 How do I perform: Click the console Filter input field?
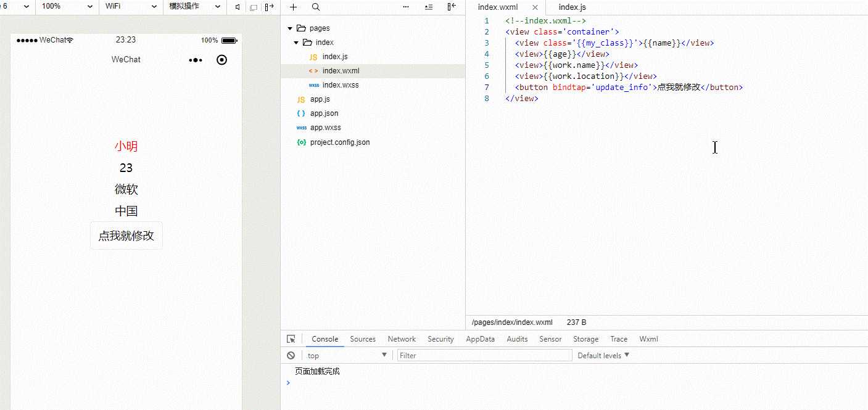[x=485, y=356]
